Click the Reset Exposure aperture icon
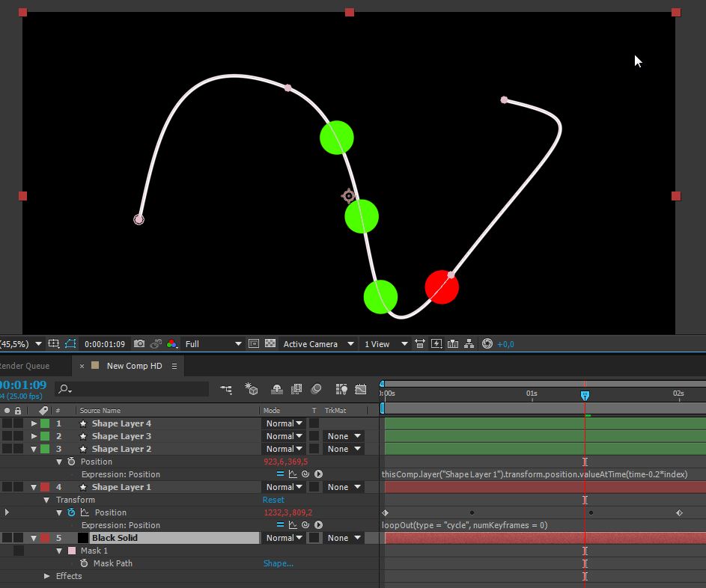706x588 pixels. click(487, 343)
